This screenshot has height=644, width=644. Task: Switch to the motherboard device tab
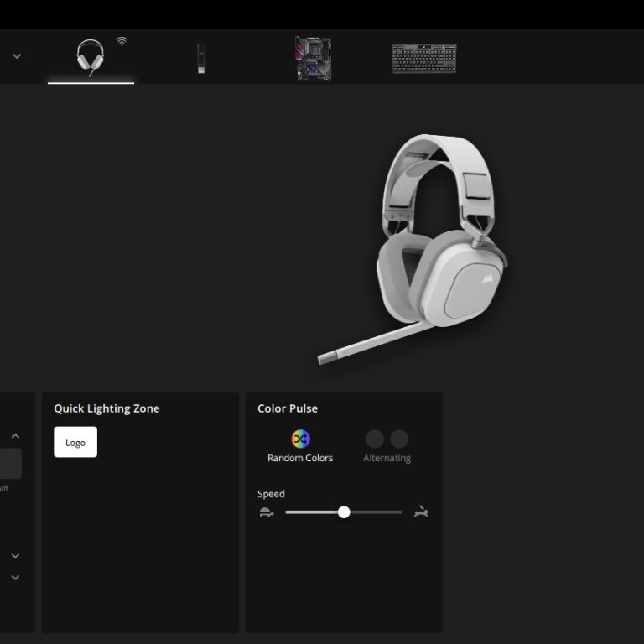click(x=313, y=58)
